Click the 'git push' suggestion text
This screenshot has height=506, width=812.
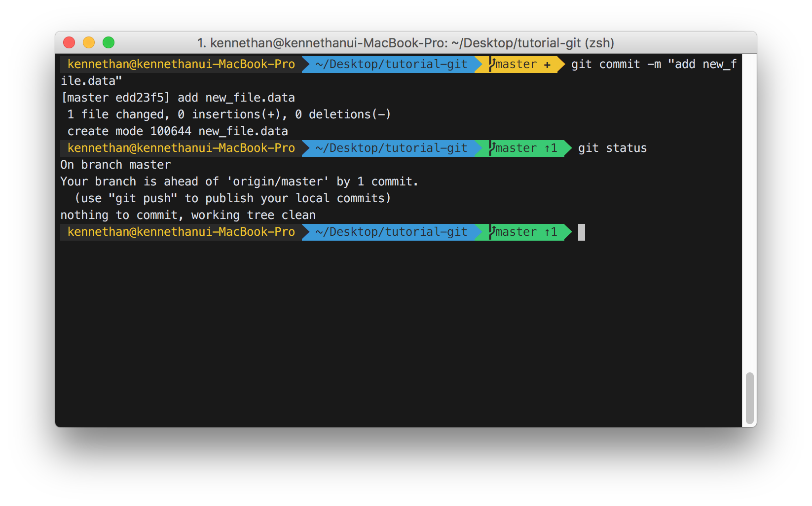pyautogui.click(x=145, y=198)
